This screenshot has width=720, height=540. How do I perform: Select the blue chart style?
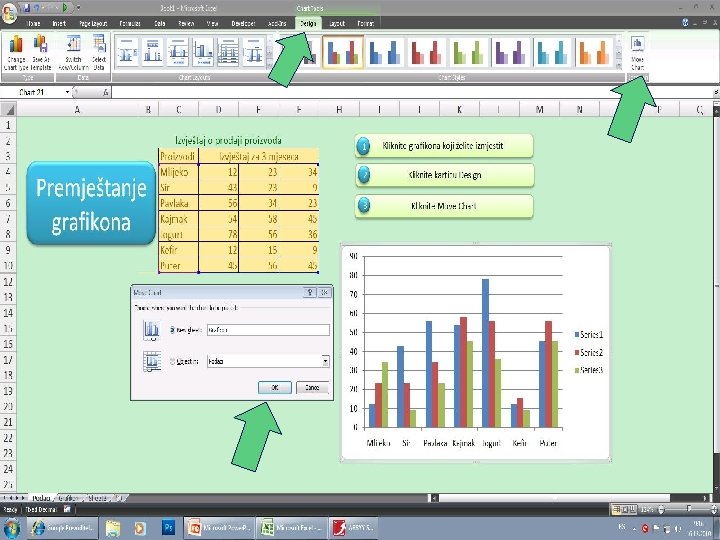coord(385,52)
